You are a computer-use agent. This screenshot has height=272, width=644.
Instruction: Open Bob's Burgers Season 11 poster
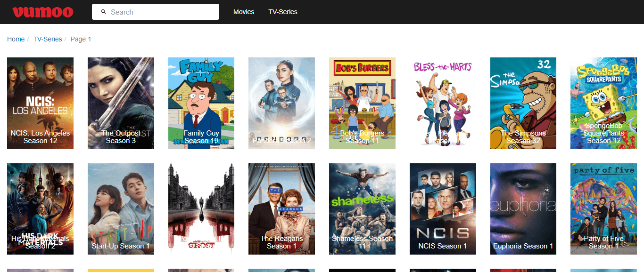(x=362, y=103)
